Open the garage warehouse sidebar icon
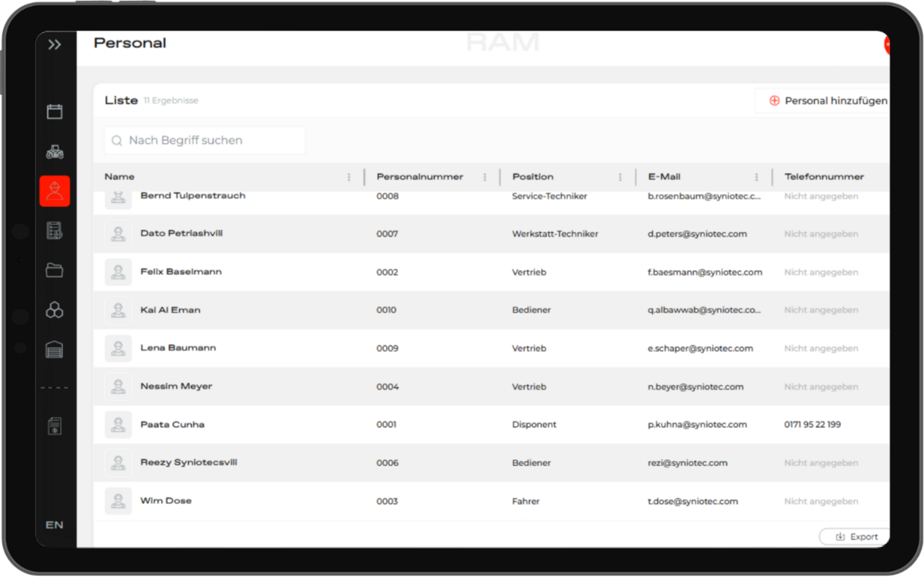This screenshot has height=577, width=924. click(x=55, y=350)
